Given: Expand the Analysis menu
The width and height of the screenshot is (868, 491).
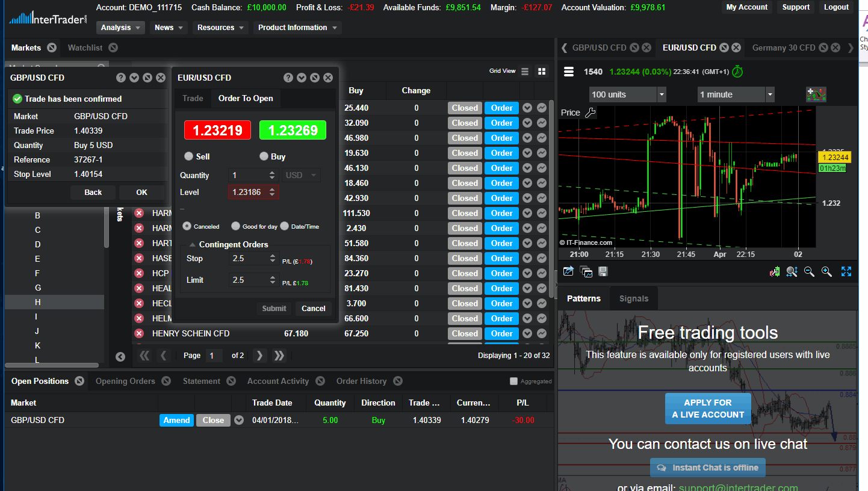Looking at the screenshot, I should tap(120, 28).
